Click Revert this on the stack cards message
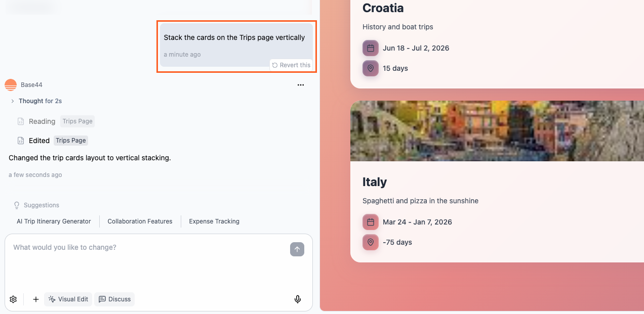Viewport: 644px width, 314px height. tap(292, 65)
